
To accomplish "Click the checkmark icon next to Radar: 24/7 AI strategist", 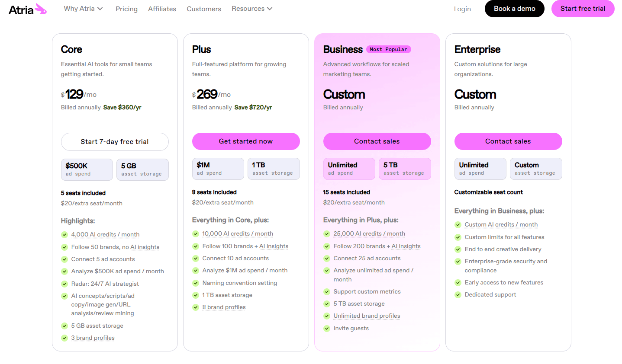I will coord(64,284).
